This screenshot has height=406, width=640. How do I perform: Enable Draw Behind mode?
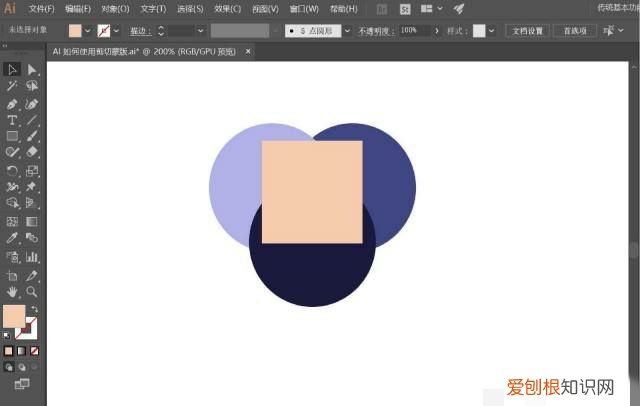22,367
